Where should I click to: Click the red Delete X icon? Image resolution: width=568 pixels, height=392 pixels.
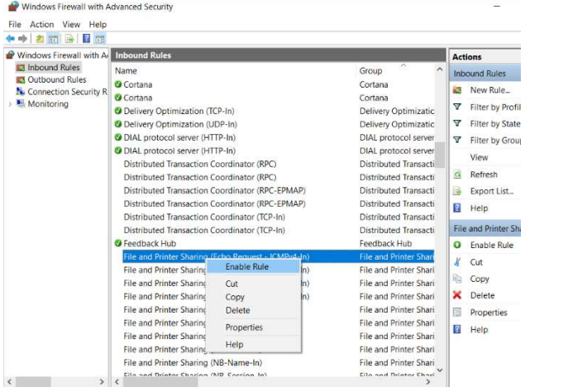click(x=457, y=295)
